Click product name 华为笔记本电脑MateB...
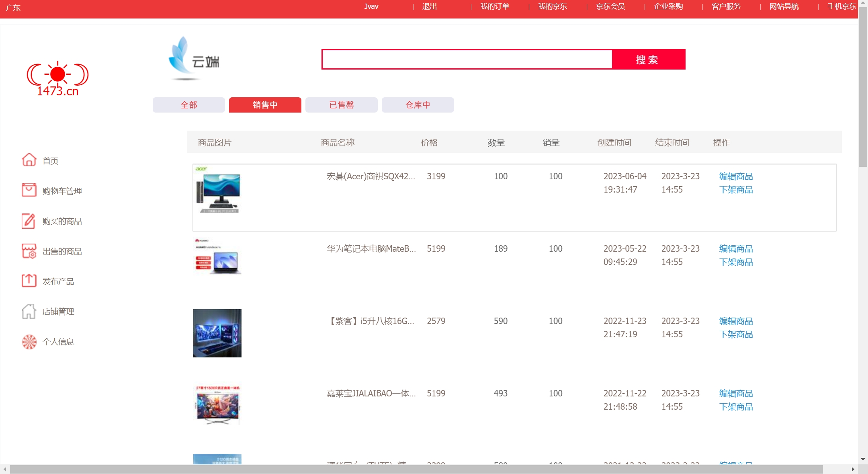The height and width of the screenshot is (474, 868). (x=371, y=249)
